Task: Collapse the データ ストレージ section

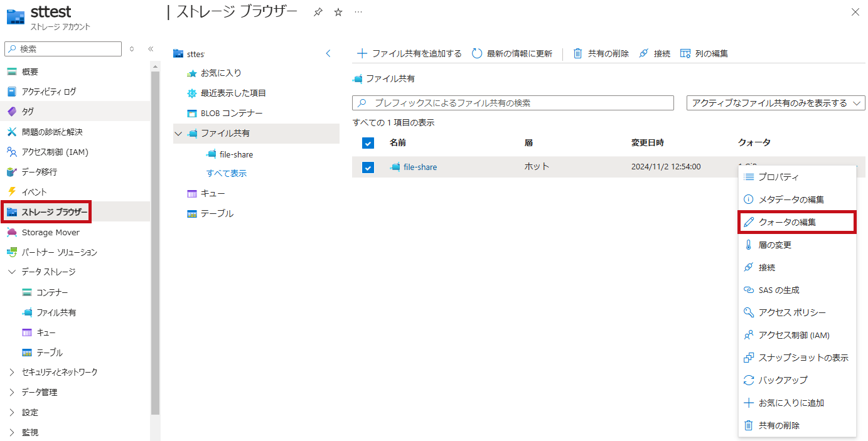Action: [x=12, y=272]
